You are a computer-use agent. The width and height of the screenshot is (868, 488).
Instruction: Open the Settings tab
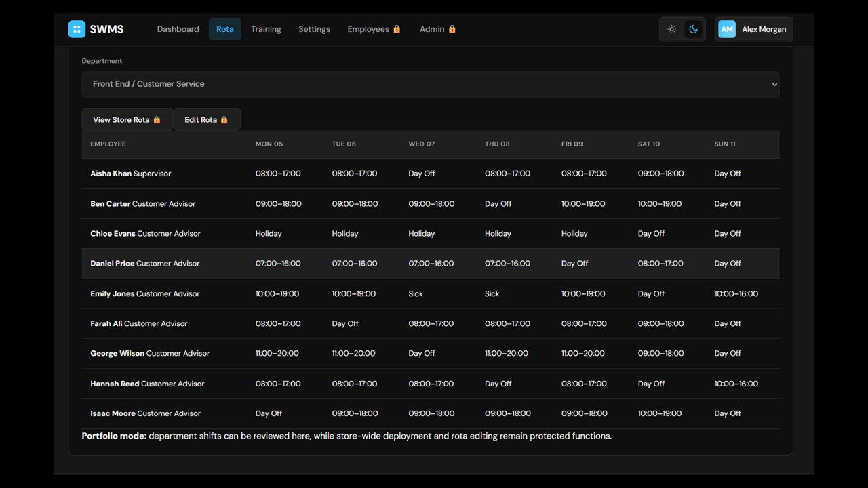[314, 29]
